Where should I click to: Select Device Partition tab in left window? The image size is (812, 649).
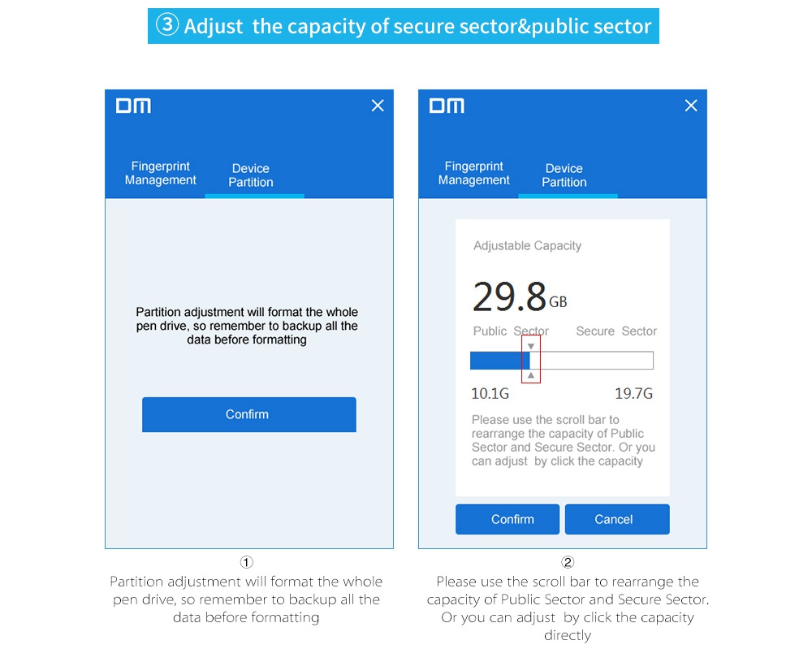click(x=251, y=175)
